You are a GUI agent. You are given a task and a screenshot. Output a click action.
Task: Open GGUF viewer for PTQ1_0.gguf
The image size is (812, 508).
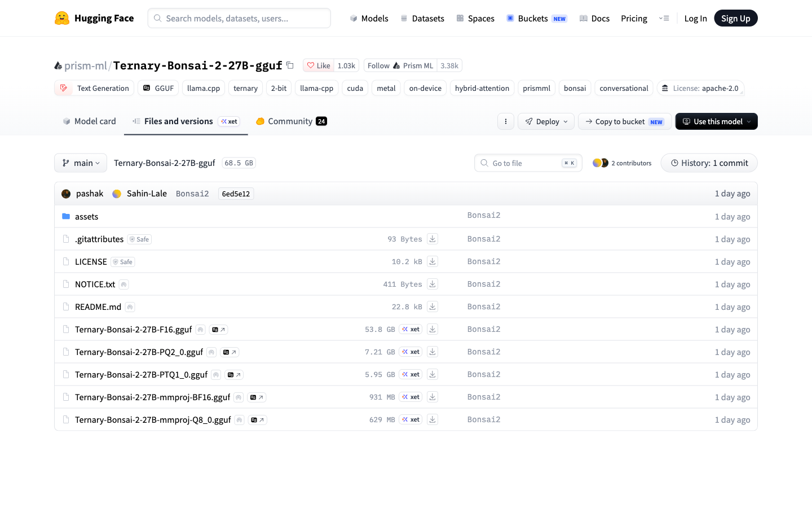(234, 375)
